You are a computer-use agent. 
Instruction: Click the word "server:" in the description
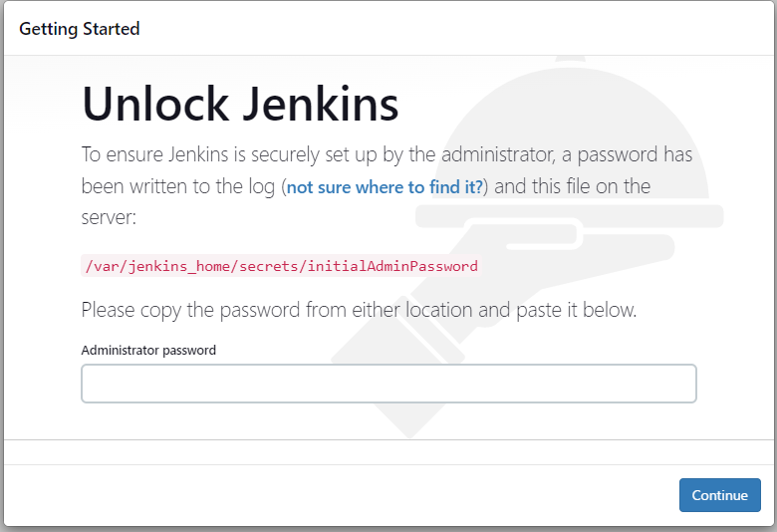click(x=109, y=217)
